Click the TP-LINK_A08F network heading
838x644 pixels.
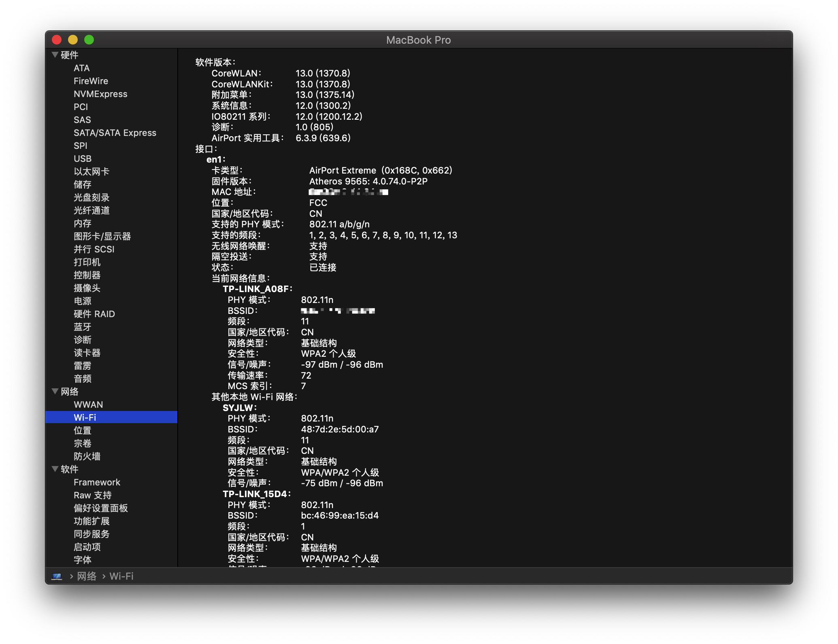(x=257, y=289)
